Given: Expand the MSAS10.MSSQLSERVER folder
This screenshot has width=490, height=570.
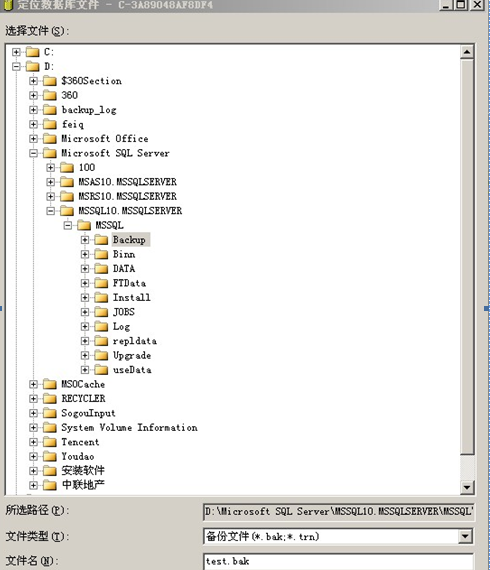Looking at the screenshot, I should click(x=51, y=182).
